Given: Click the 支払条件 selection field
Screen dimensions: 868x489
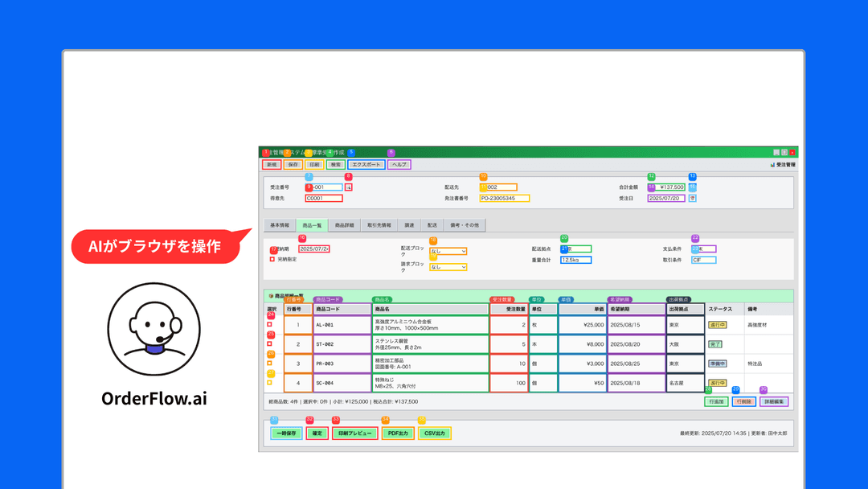Looking at the screenshot, I should click(703, 249).
